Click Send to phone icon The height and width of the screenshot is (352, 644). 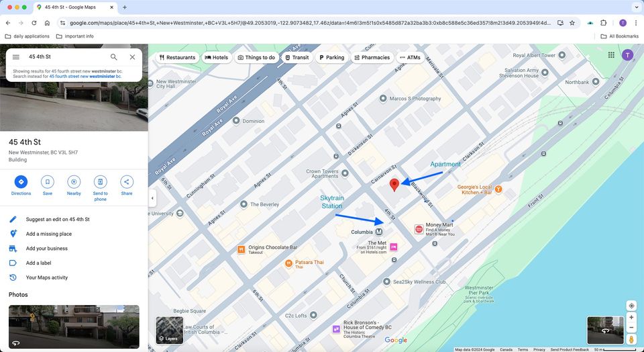coord(100,182)
